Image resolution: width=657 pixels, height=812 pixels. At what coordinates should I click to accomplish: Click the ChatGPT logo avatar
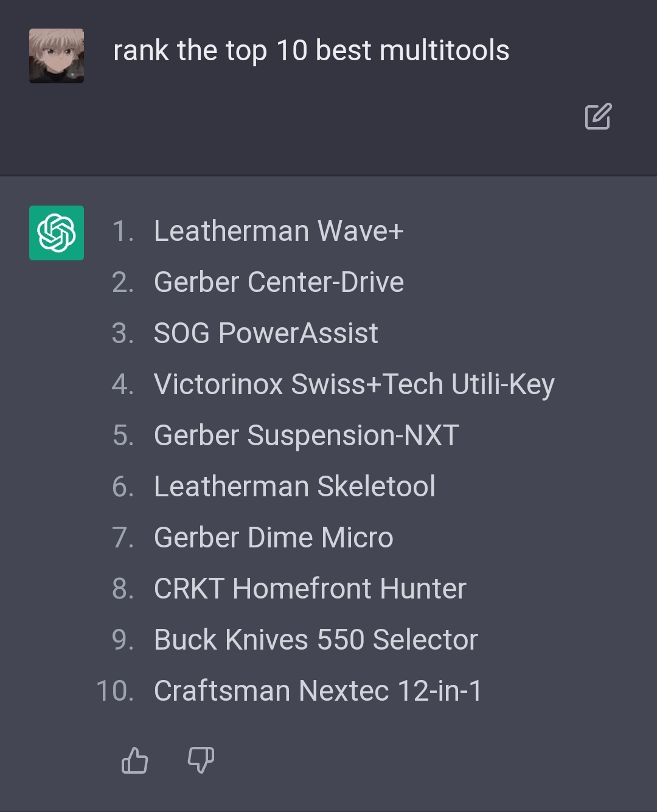coord(57,233)
